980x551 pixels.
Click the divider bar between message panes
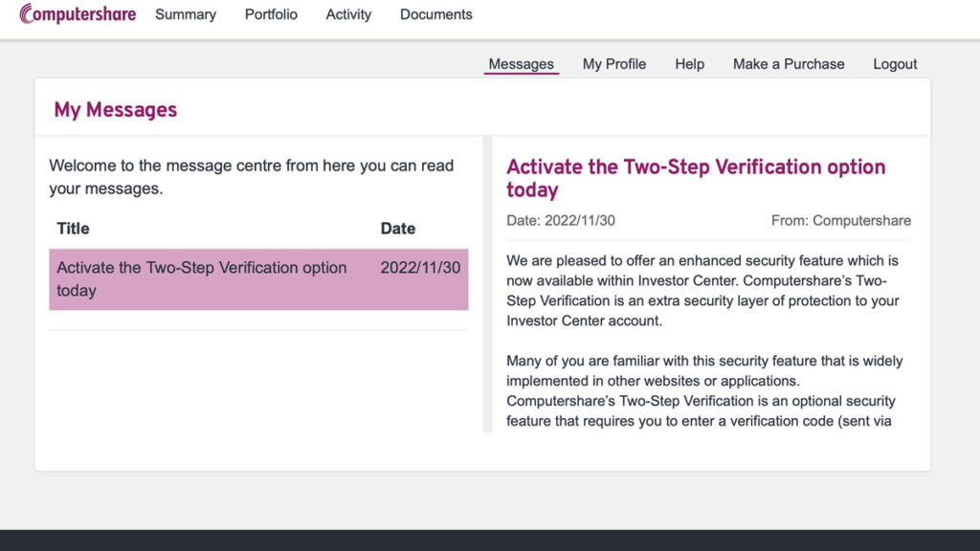487,284
